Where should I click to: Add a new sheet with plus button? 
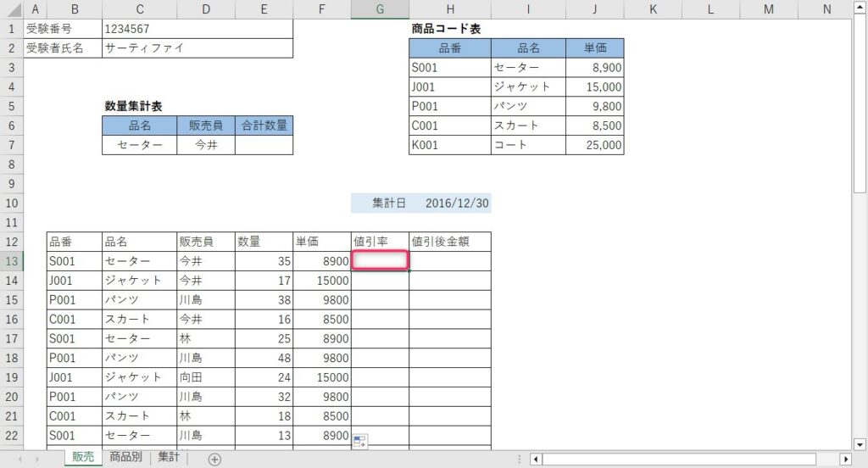(214, 459)
